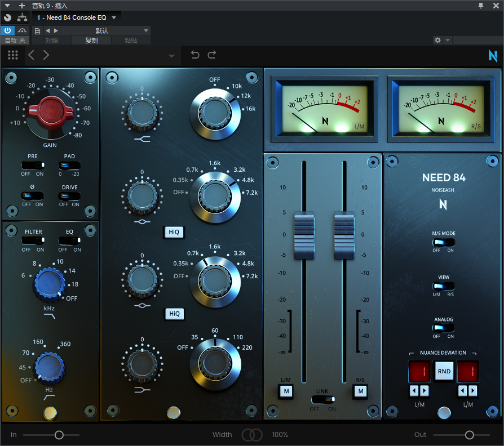Image resolution: width=504 pixels, height=446 pixels.
Task: Click the upper mid frequency selector knob
Action: pos(215,197)
